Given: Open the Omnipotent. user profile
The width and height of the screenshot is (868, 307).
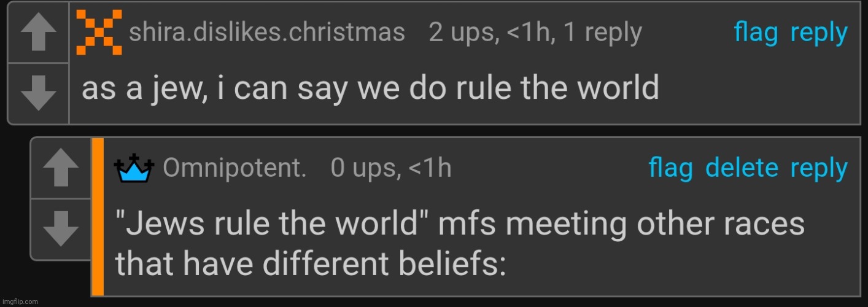Looking at the screenshot, I should pos(235,168).
